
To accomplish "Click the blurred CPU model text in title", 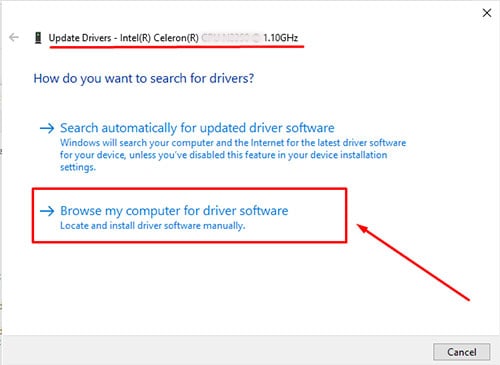I will coord(231,38).
